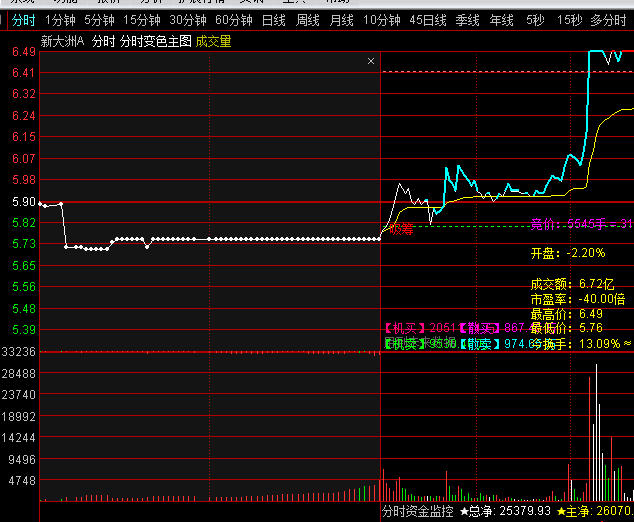Select the 1分钟 period tab
634x522 pixels.
pyautogui.click(x=60, y=20)
